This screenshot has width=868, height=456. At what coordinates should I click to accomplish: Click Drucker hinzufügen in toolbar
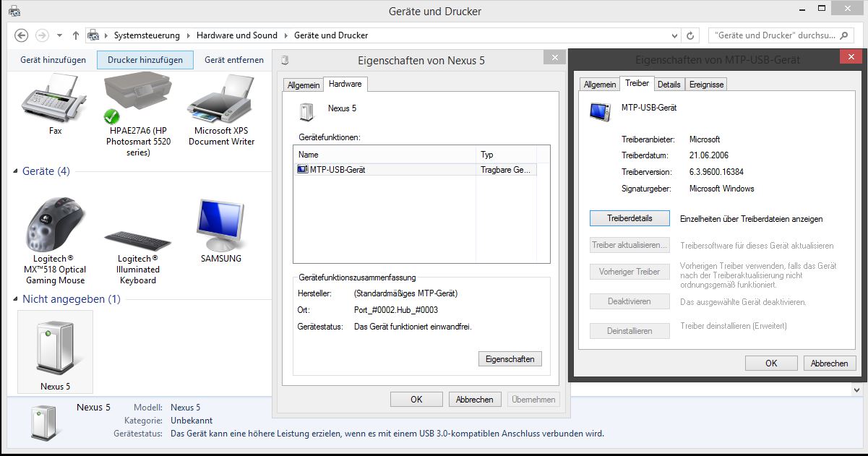145,60
